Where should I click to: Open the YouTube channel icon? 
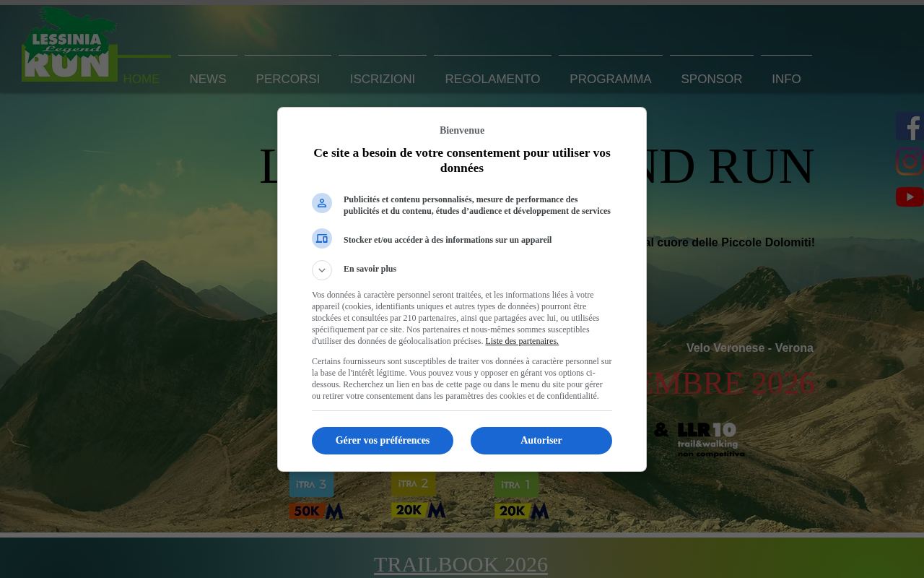(910, 197)
